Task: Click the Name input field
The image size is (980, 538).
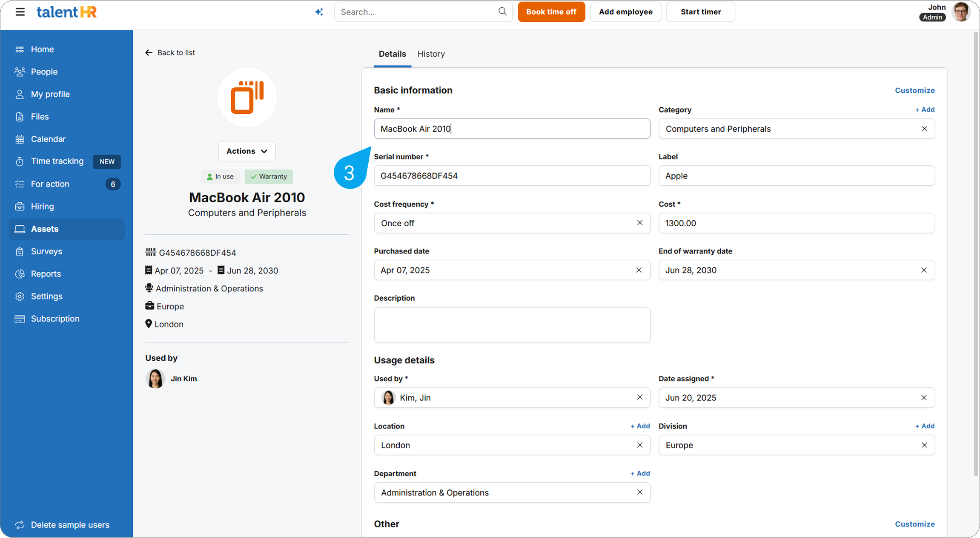Action: point(512,129)
